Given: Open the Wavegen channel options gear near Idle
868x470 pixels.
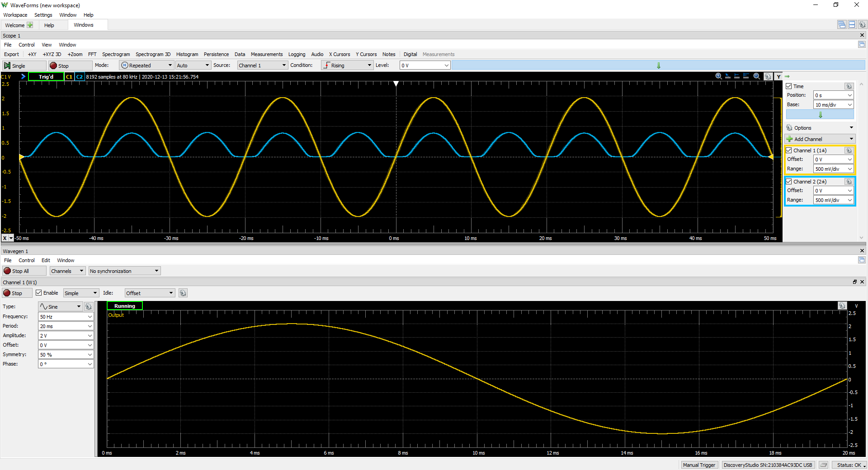Looking at the screenshot, I should point(183,293).
